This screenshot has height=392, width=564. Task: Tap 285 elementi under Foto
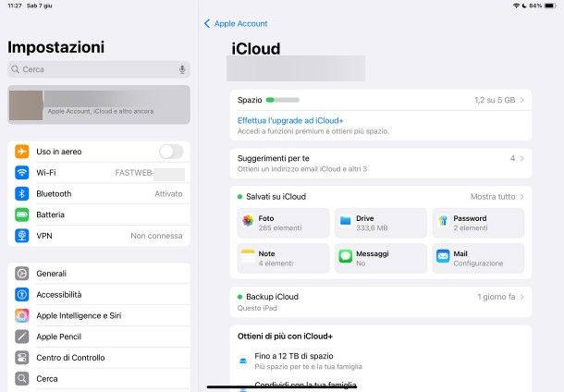pyautogui.click(x=280, y=228)
